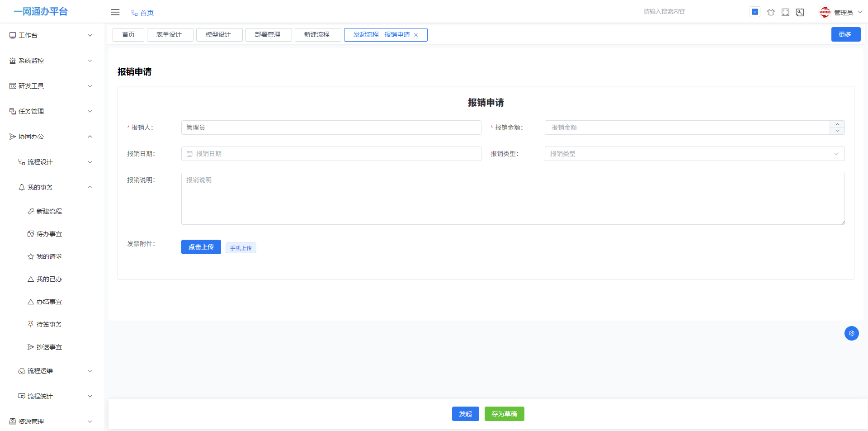Open the theme shirt icon

(x=771, y=12)
